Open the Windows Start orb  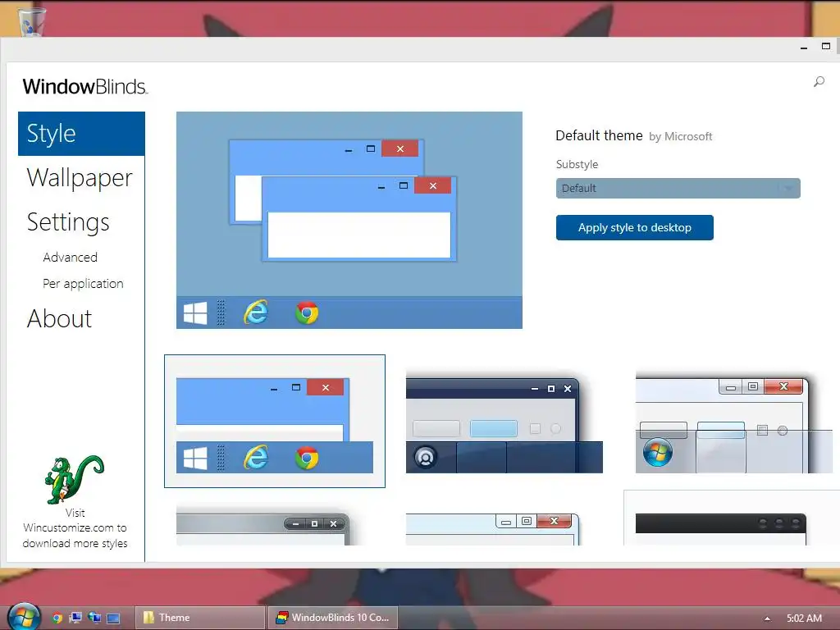pyautogui.click(x=24, y=617)
